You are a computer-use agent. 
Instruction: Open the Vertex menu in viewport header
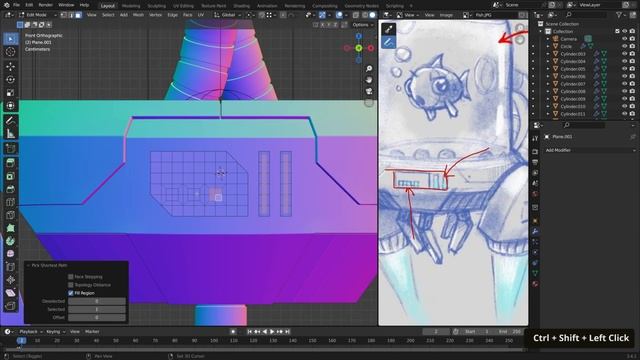tap(156, 15)
